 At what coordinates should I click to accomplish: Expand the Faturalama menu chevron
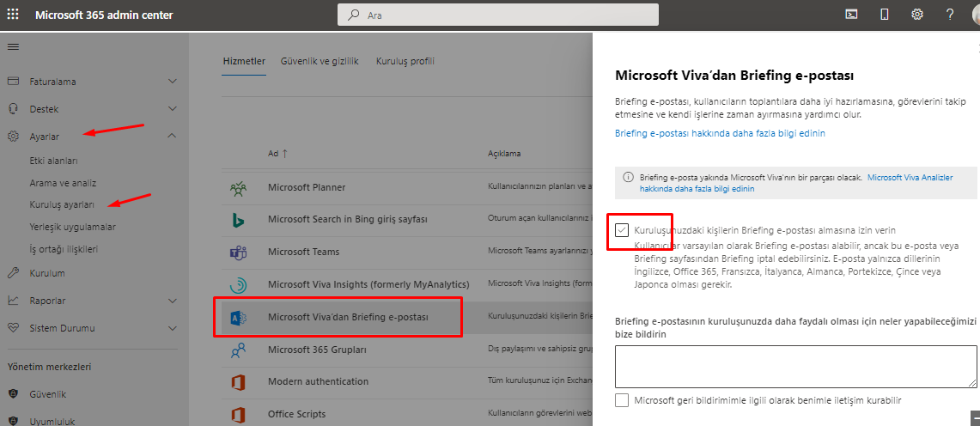pos(173,82)
